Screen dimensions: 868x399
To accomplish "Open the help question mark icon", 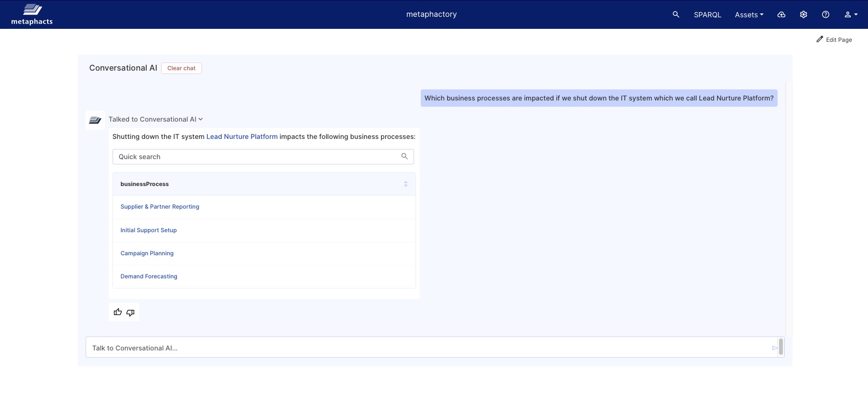I will pos(825,14).
